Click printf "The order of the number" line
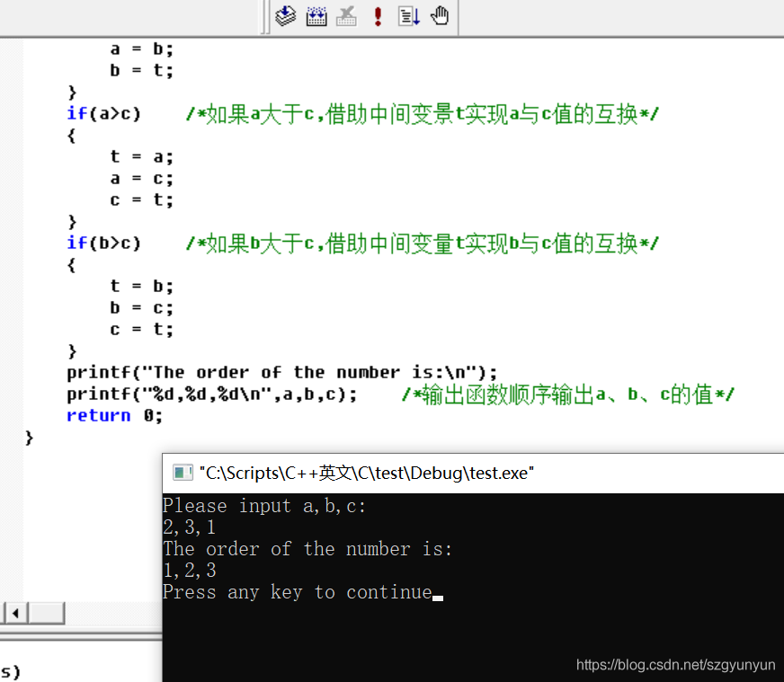Screen dimensions: 784x682 pyautogui.click(x=282, y=373)
